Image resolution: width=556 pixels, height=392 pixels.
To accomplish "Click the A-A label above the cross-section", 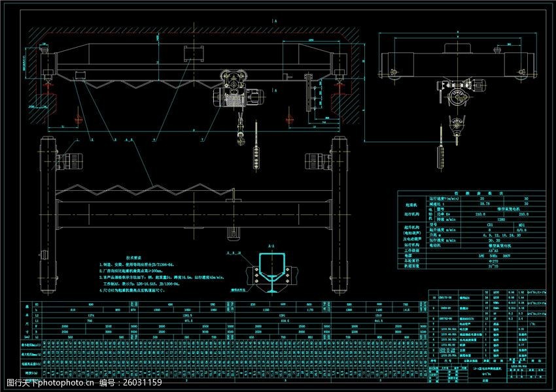I will (271, 246).
